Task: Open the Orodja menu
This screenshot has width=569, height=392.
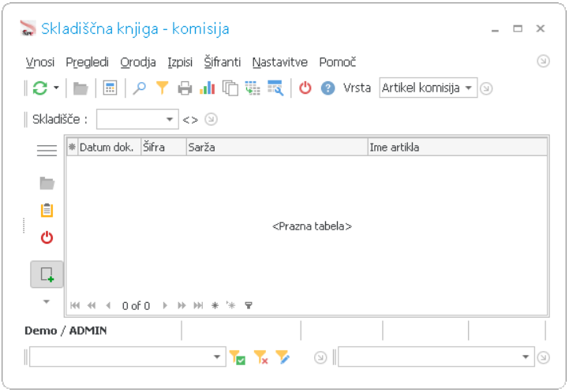Action: (138, 62)
